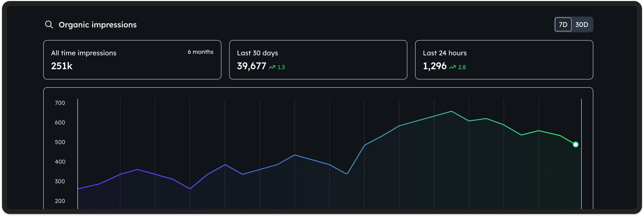Click the 1,296 impressions figure

pos(435,66)
